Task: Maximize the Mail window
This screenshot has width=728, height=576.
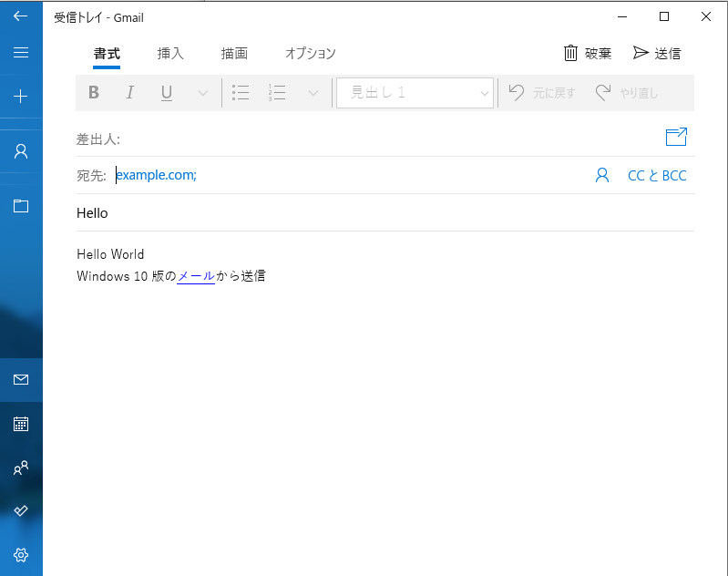Action: [x=664, y=16]
